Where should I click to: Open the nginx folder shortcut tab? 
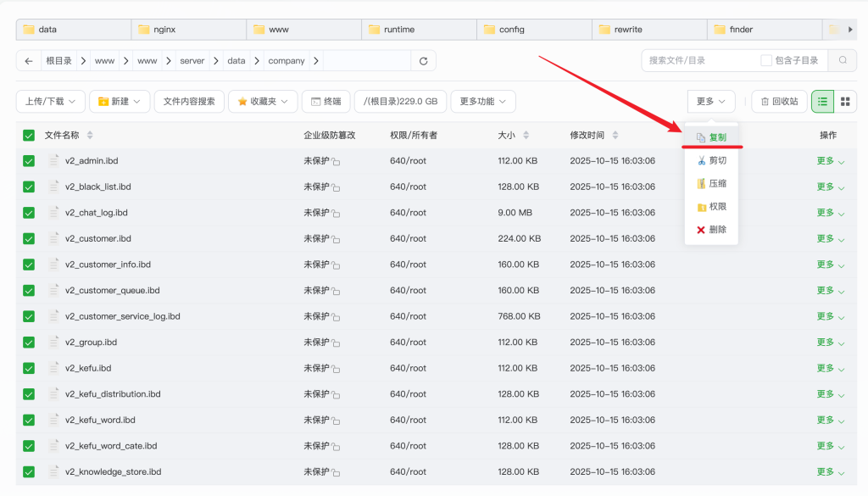[188, 30]
